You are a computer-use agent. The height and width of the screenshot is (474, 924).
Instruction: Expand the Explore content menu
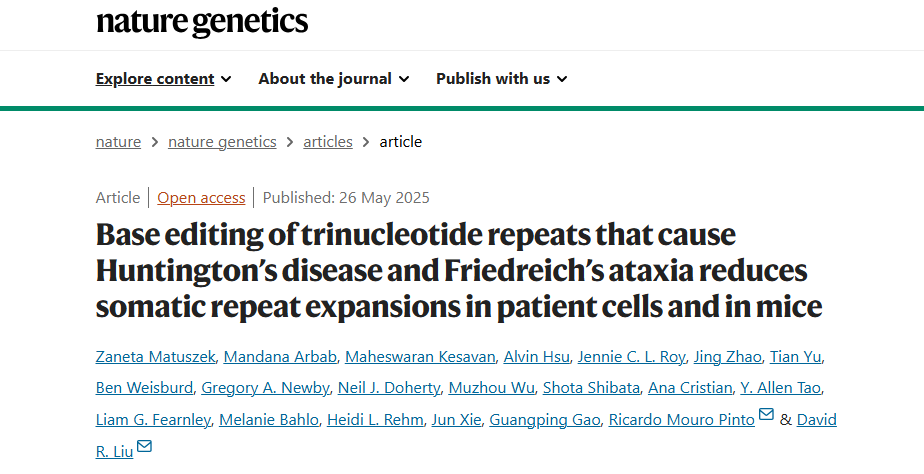(163, 78)
